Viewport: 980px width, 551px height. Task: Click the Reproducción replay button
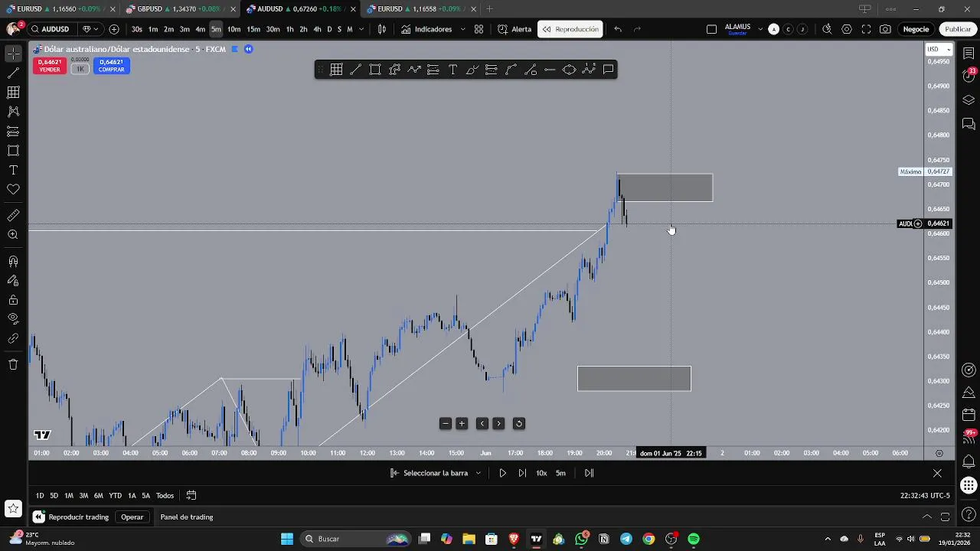[570, 29]
